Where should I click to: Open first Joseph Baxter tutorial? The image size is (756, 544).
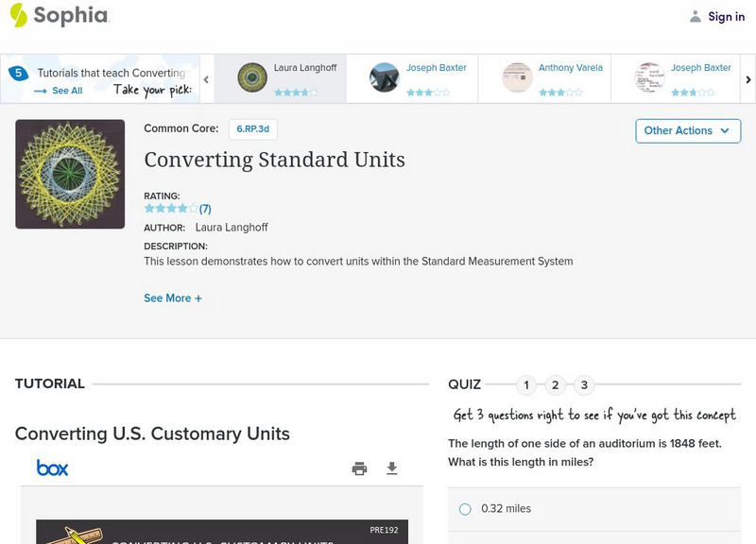pyautogui.click(x=411, y=78)
